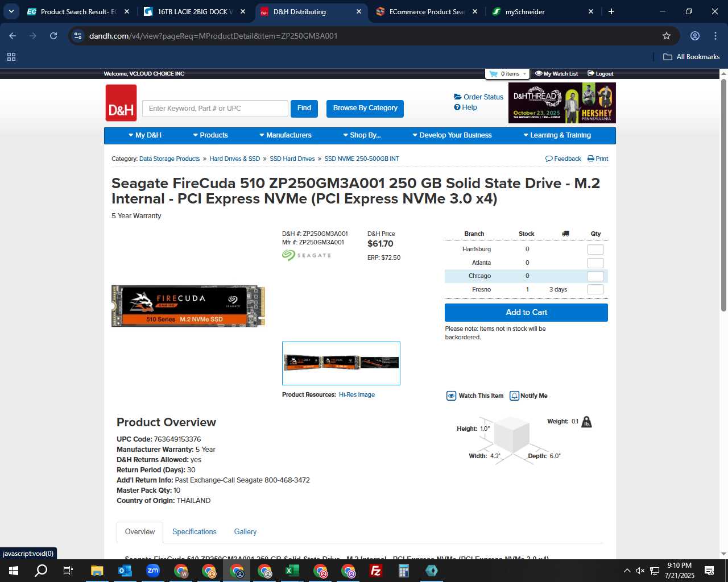Open Order Status folder link

[478, 97]
